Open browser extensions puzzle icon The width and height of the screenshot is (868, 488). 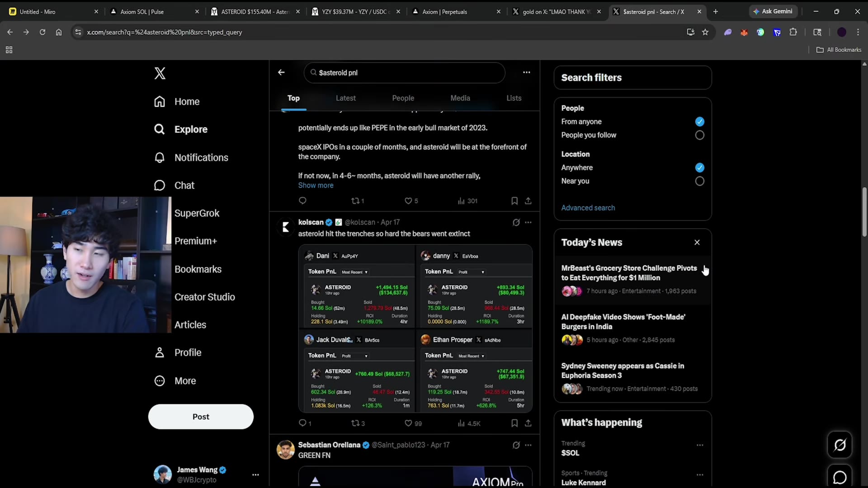[793, 32]
